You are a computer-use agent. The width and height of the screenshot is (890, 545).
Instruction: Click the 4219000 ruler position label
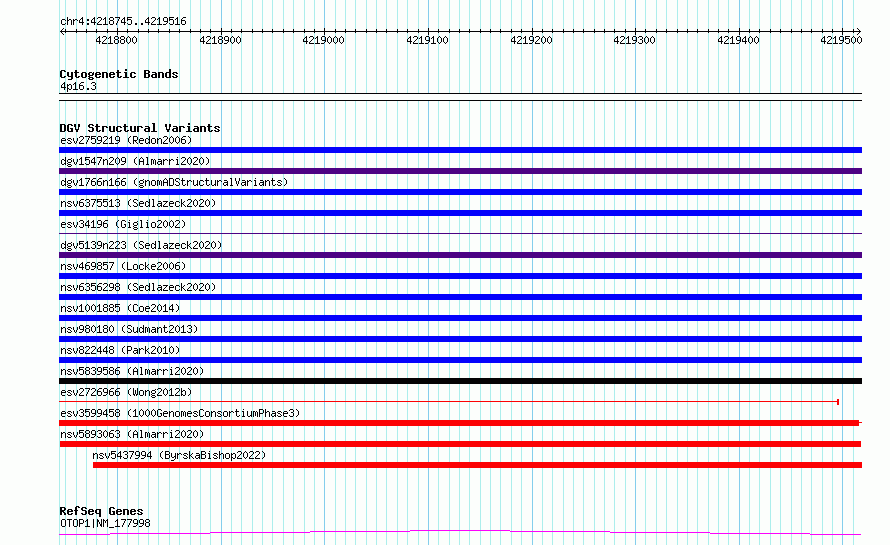(324, 40)
